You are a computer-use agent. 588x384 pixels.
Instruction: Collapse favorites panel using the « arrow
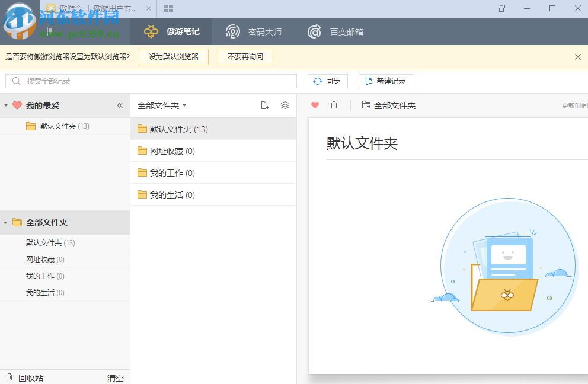119,105
